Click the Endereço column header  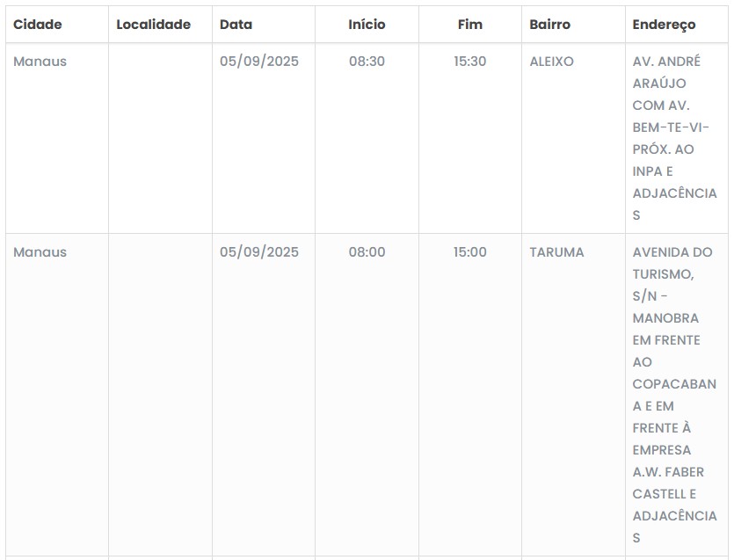click(x=664, y=25)
